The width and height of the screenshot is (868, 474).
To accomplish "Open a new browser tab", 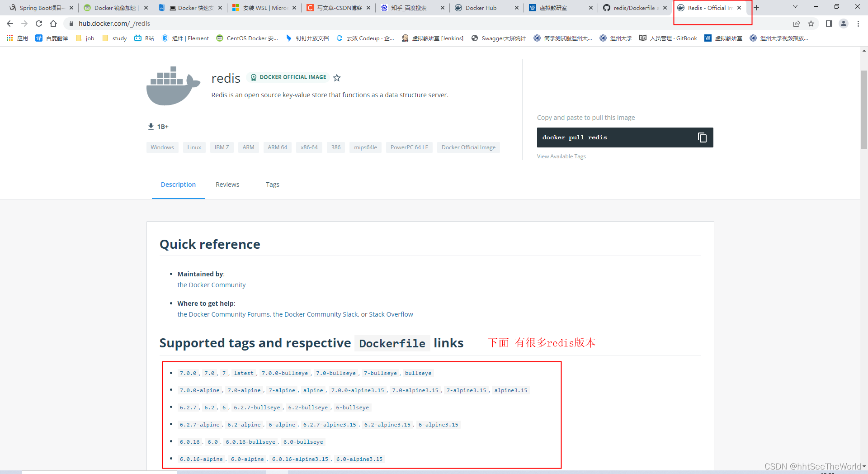I will pos(756,8).
